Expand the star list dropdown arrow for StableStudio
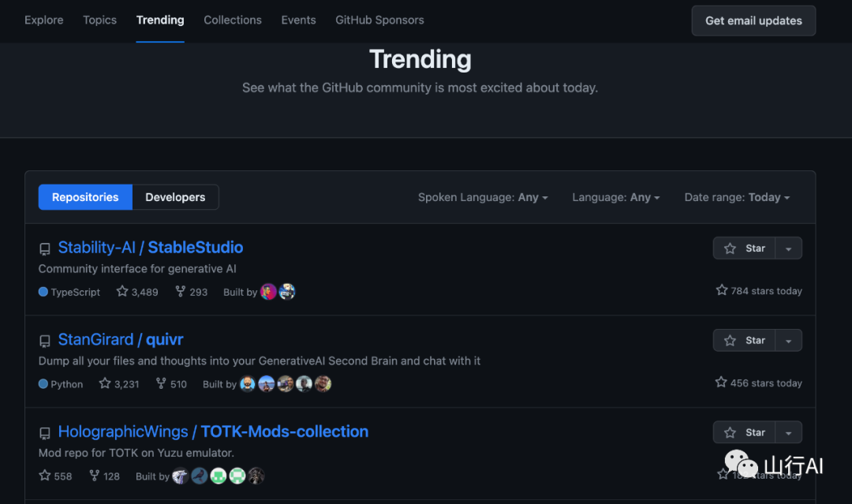The width and height of the screenshot is (852, 504). (789, 248)
